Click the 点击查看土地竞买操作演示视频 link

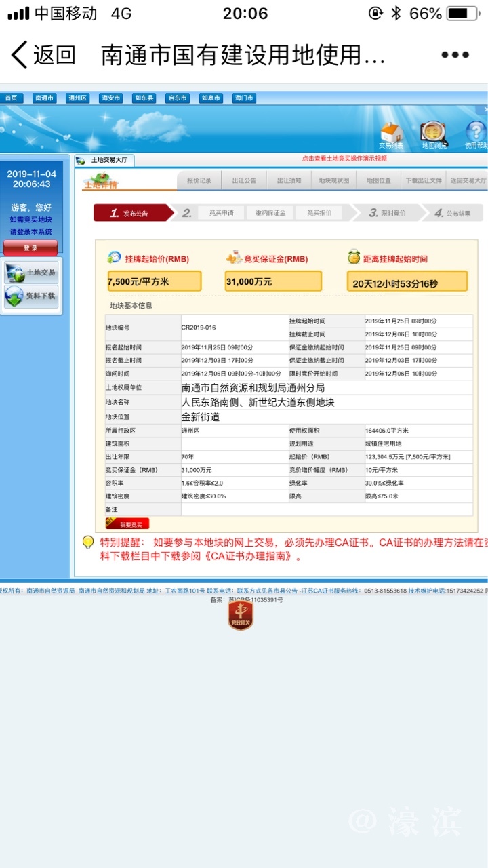[x=344, y=159]
